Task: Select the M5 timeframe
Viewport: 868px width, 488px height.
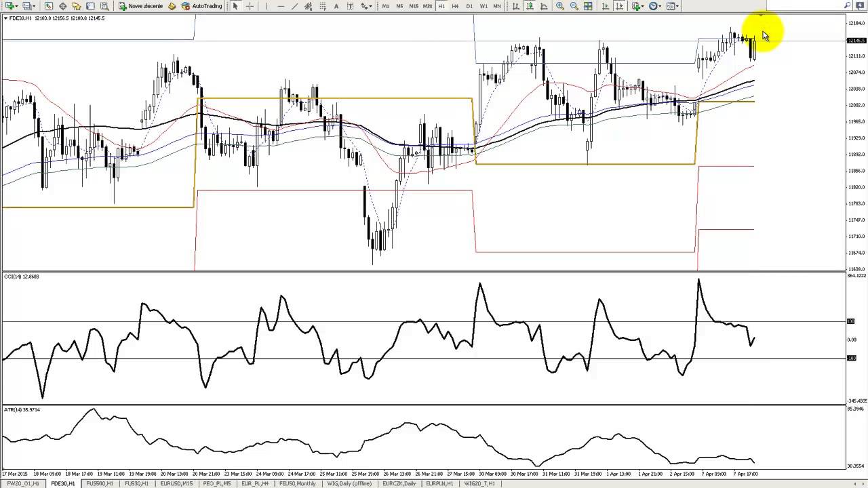Action: tap(399, 6)
